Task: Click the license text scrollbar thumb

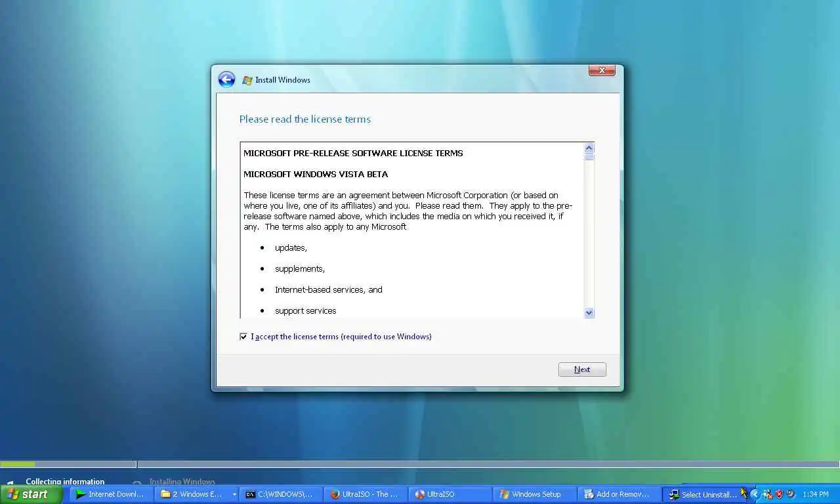Action: coord(589,157)
